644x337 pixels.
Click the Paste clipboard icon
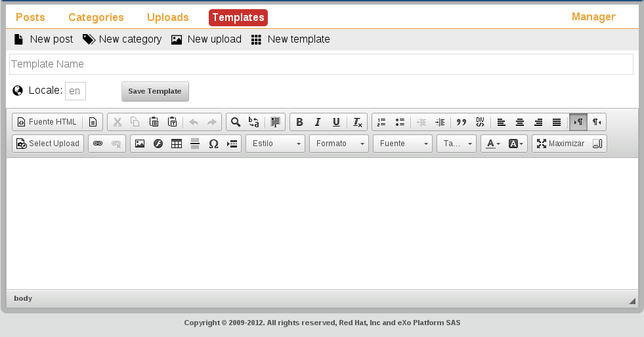point(154,122)
